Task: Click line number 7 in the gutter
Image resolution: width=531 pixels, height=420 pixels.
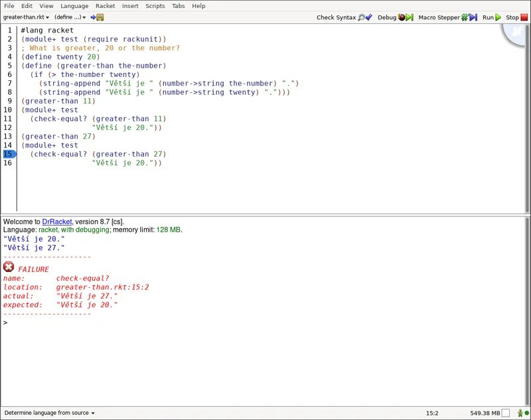Action: [10, 83]
